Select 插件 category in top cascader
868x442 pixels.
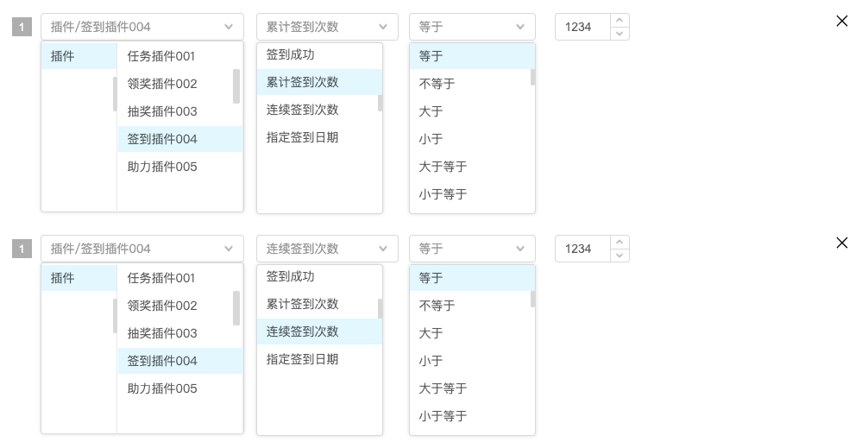click(79, 56)
